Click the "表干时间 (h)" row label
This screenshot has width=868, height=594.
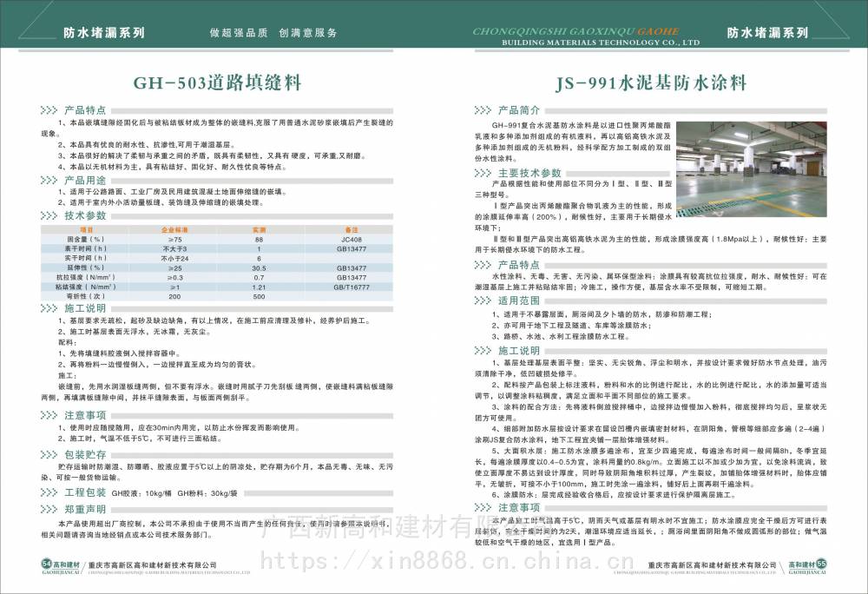tap(86, 249)
